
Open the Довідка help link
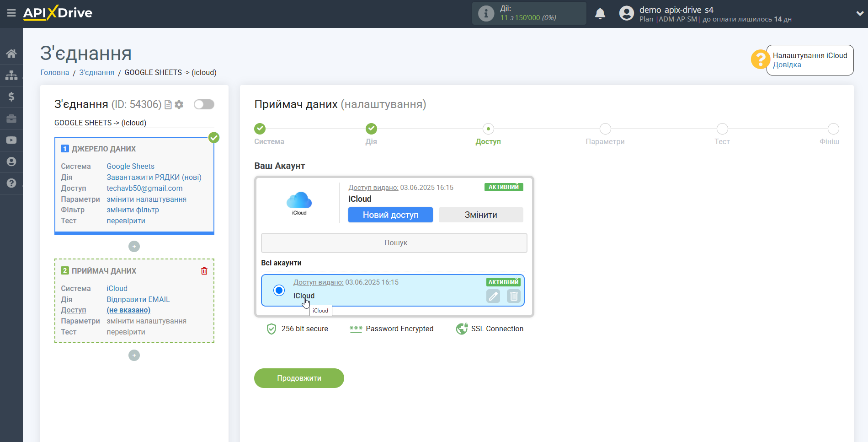tap(787, 65)
